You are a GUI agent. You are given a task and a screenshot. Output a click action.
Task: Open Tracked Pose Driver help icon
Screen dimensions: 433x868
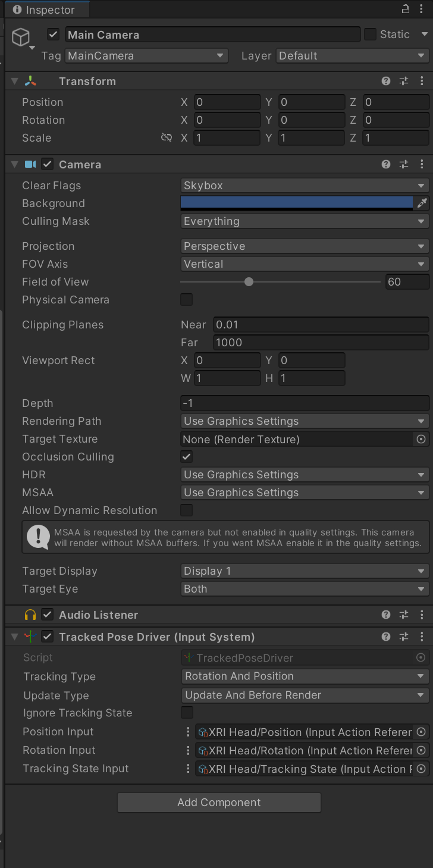(x=386, y=637)
